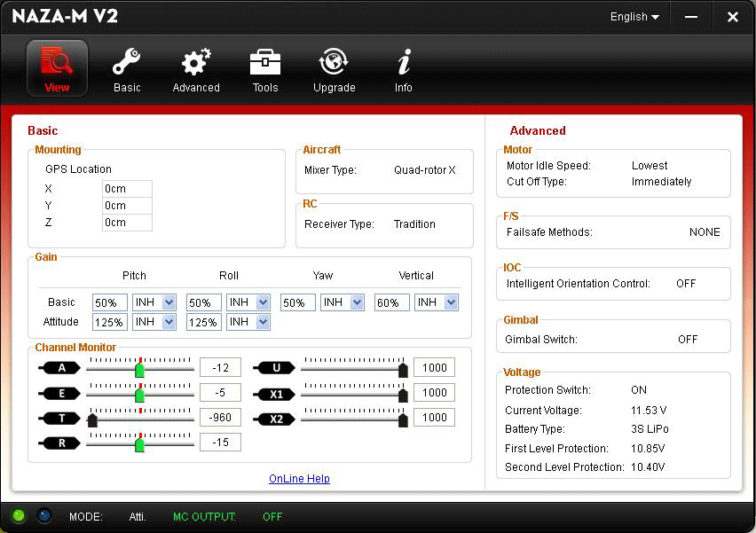Image resolution: width=756 pixels, height=533 pixels.
Task: Click the channel T slider handle
Action: pos(92,419)
